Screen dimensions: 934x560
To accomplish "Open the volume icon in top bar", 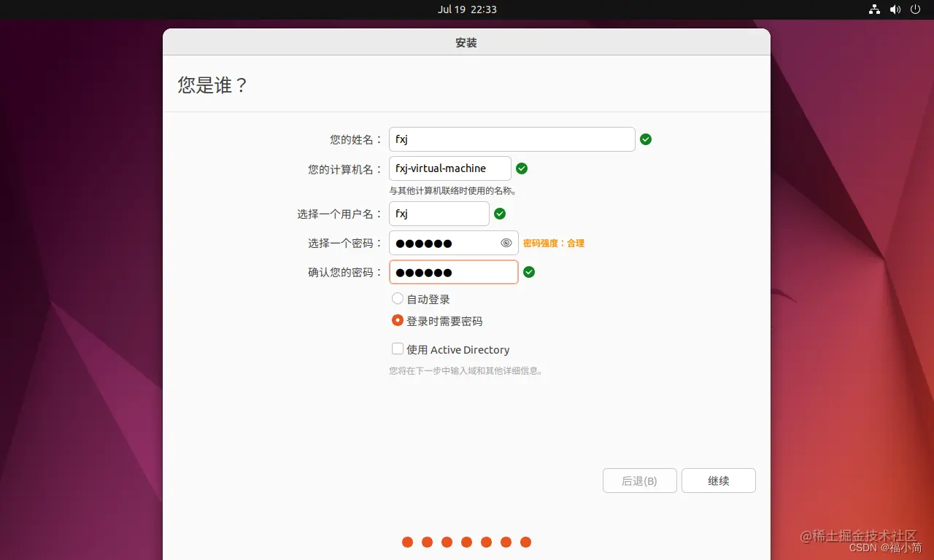I will point(895,9).
